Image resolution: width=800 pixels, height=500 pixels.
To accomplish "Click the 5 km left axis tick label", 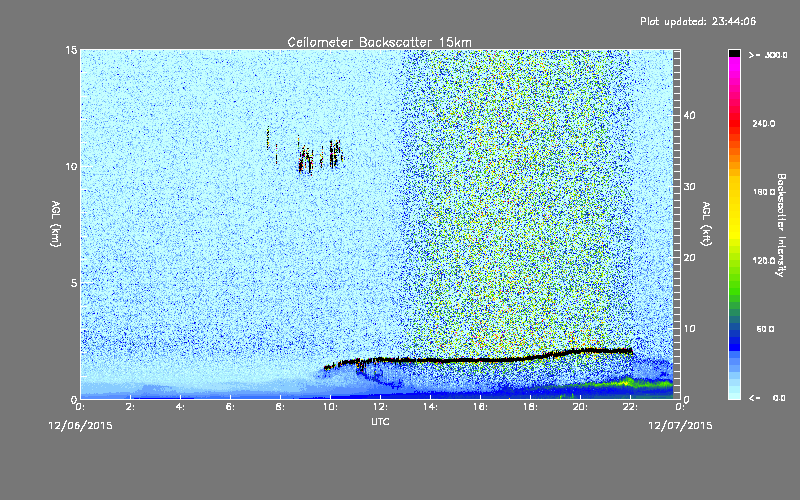I will pyautogui.click(x=74, y=283).
